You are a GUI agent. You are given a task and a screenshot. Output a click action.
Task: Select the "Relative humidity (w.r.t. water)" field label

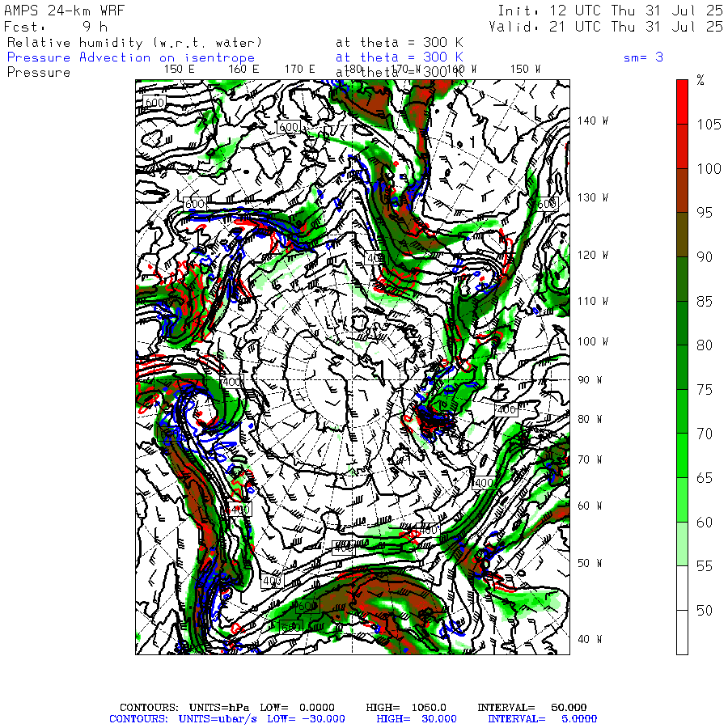[x=134, y=43]
